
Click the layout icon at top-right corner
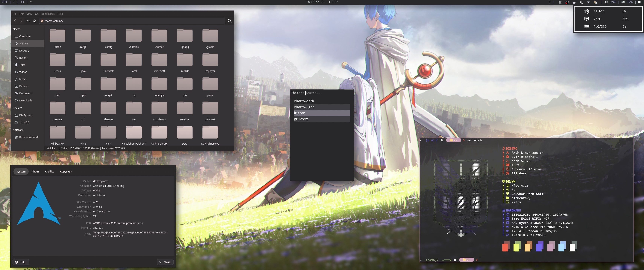pos(640,2)
